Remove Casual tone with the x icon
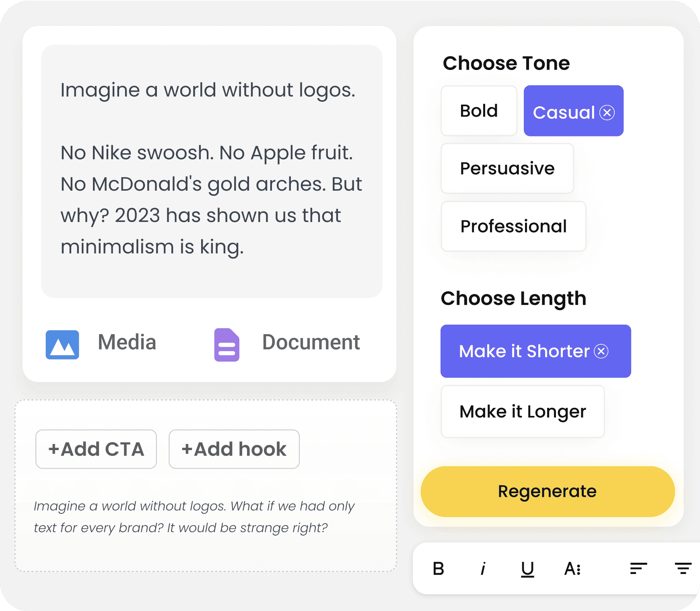The height and width of the screenshot is (611, 700). point(607,113)
